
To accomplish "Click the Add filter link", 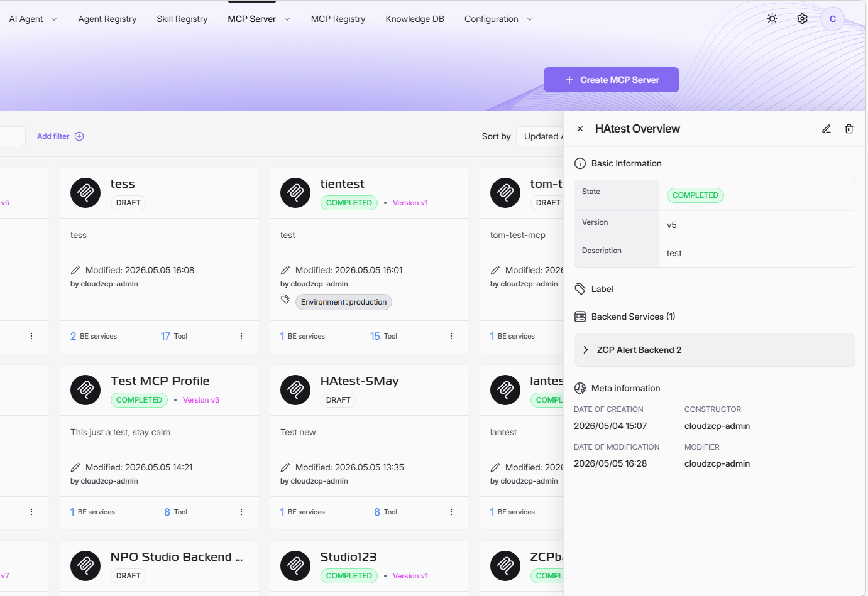I will 53,136.
